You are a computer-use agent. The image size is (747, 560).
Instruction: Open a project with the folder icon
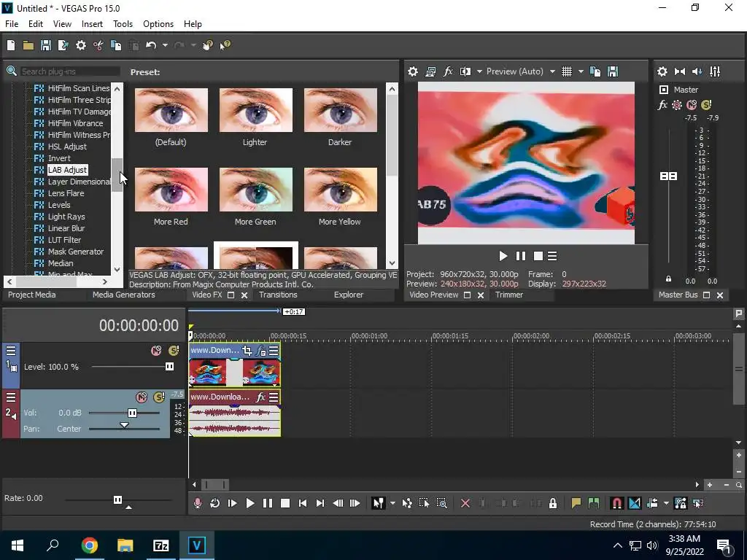(28, 45)
